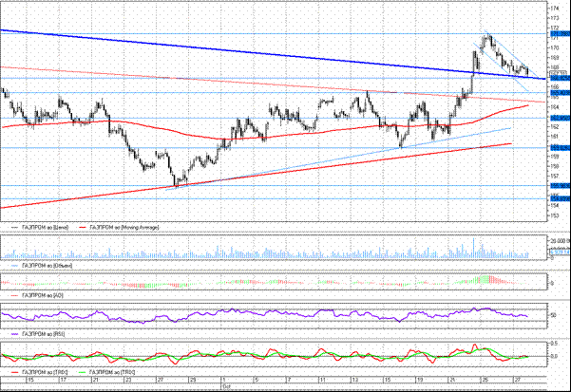Click the 159 price axis label
This screenshot has width=571, height=392.
[x=555, y=157]
